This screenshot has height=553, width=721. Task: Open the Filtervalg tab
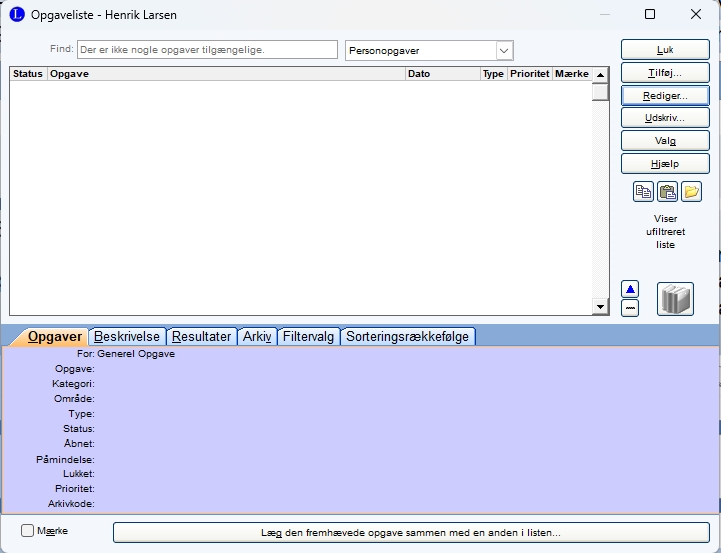[308, 337]
